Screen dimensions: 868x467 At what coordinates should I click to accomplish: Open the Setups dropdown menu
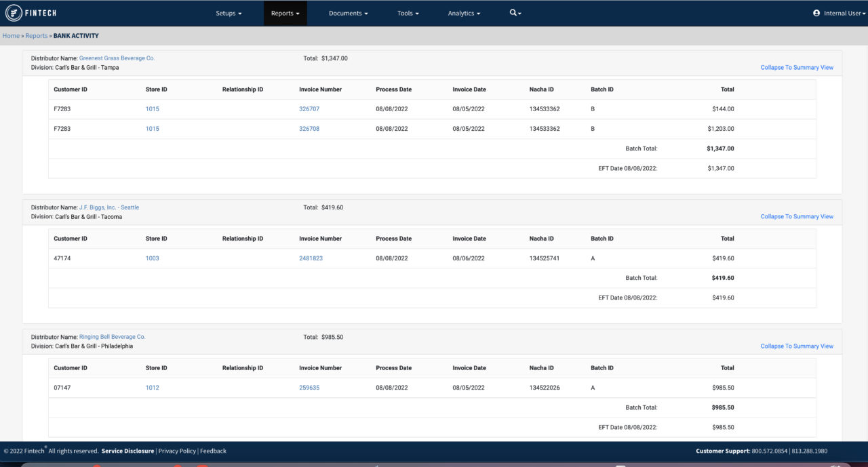228,13
